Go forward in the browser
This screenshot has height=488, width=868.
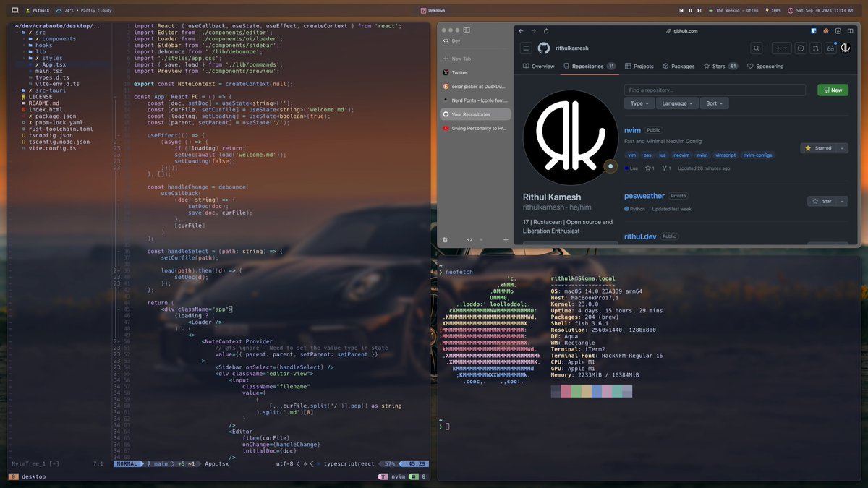click(534, 31)
